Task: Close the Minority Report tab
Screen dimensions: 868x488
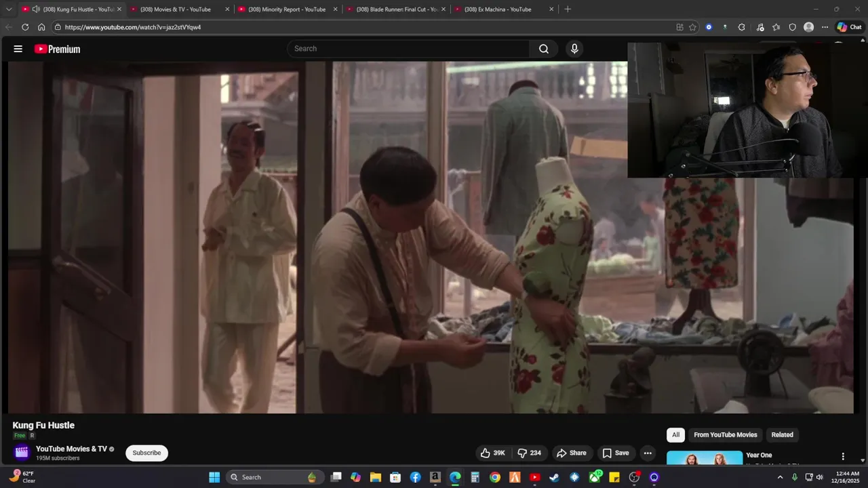Action: [x=335, y=9]
